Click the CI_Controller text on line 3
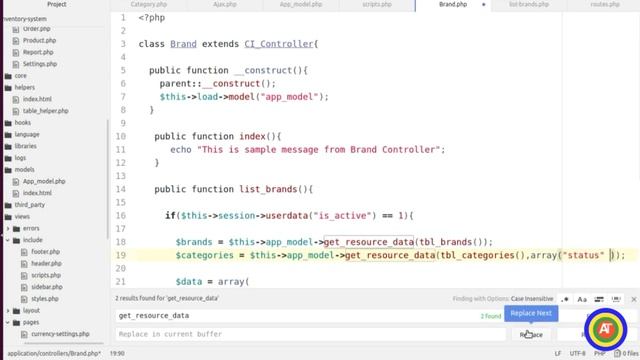Screen dimensions: 640x360 coord(279,44)
